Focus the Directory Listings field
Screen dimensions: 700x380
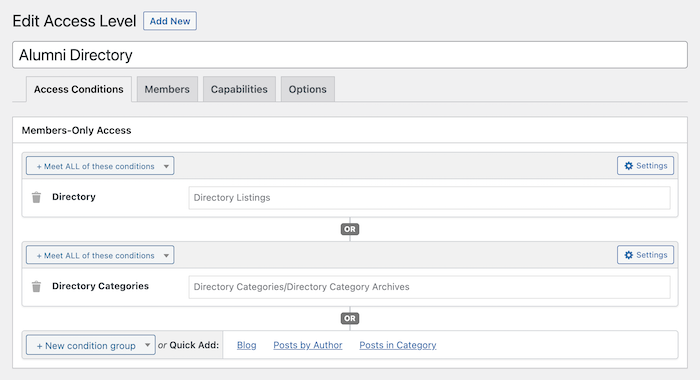point(429,197)
